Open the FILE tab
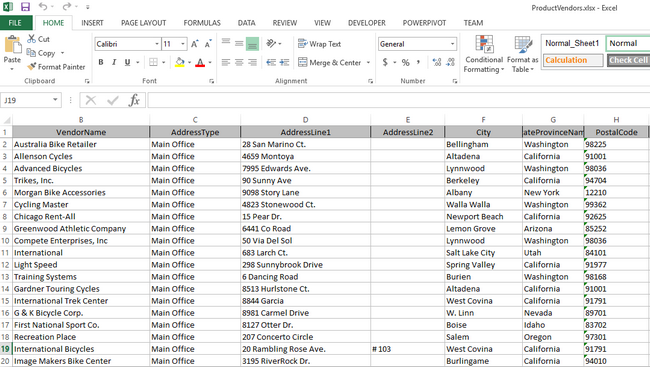650x367 pixels. [x=15, y=23]
